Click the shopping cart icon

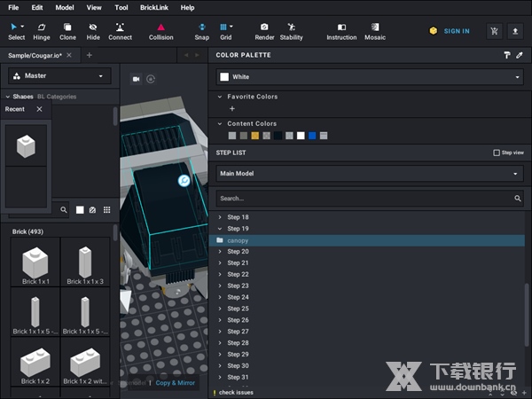pos(495,31)
